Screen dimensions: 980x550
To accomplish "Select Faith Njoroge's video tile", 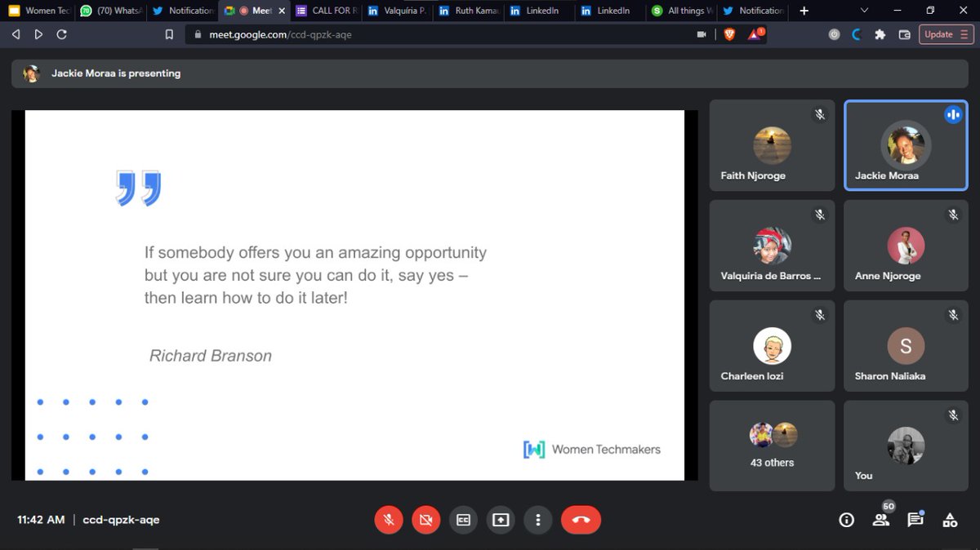I will point(772,145).
